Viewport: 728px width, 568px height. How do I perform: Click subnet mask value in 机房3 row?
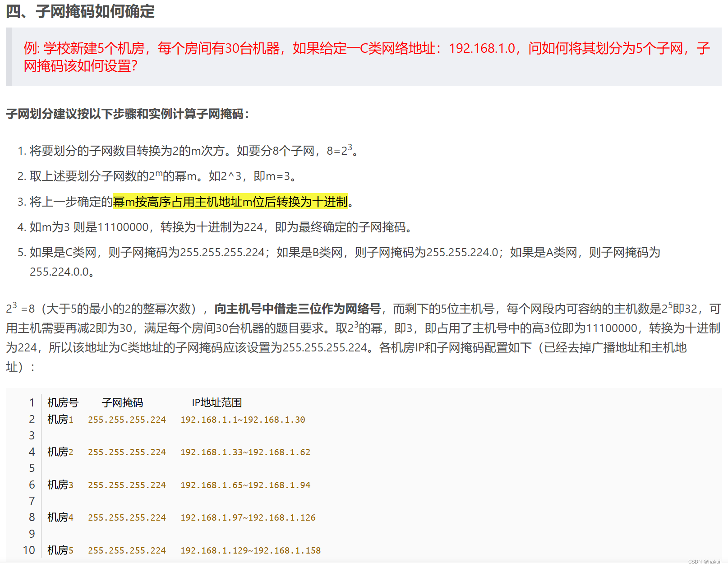(127, 485)
